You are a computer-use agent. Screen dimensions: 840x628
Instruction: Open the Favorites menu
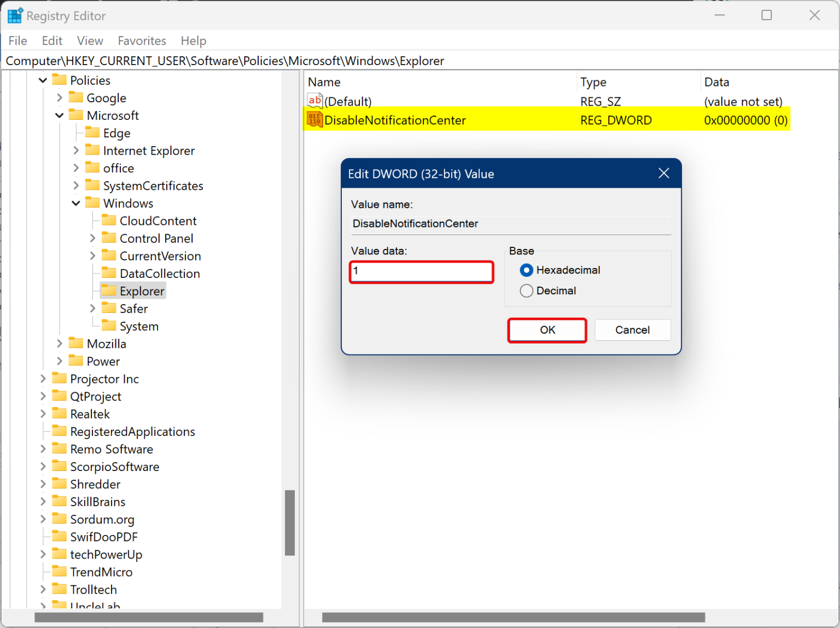tap(142, 40)
